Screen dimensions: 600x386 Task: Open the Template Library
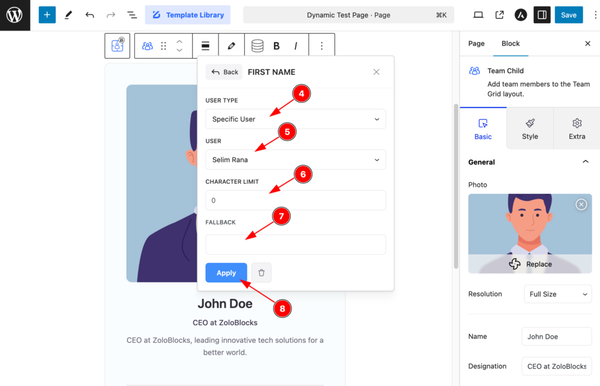188,15
